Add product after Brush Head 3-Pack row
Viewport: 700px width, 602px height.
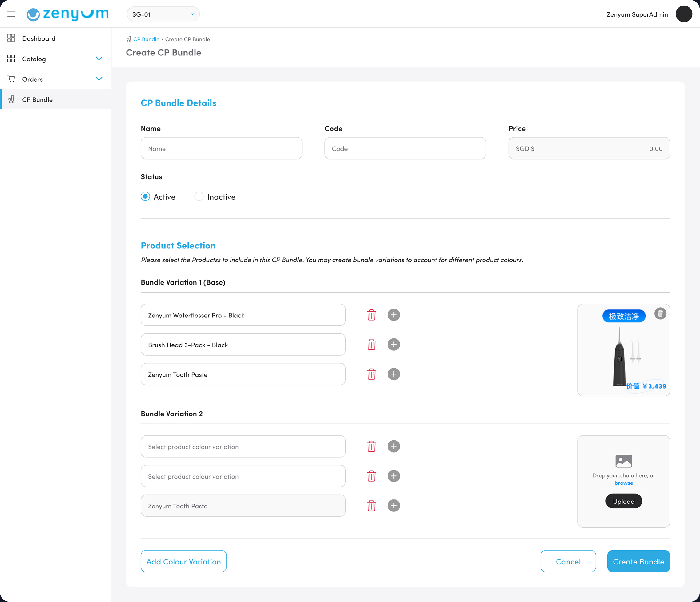tap(394, 345)
